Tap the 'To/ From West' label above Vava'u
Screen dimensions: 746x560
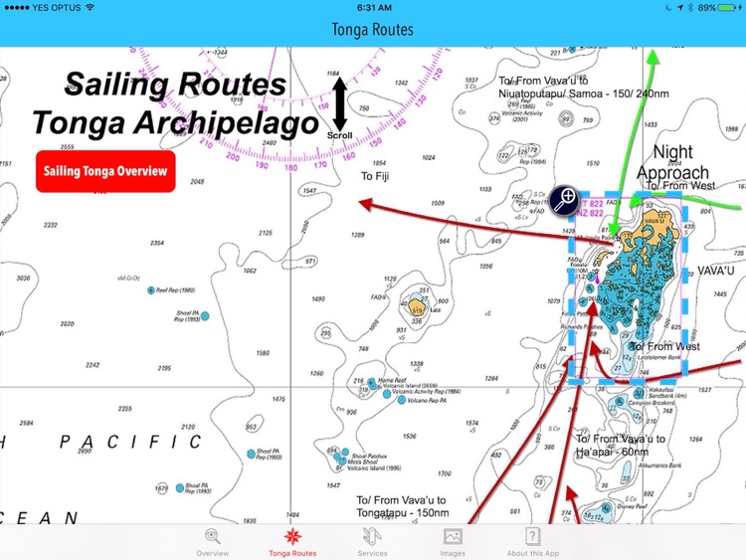(680, 186)
